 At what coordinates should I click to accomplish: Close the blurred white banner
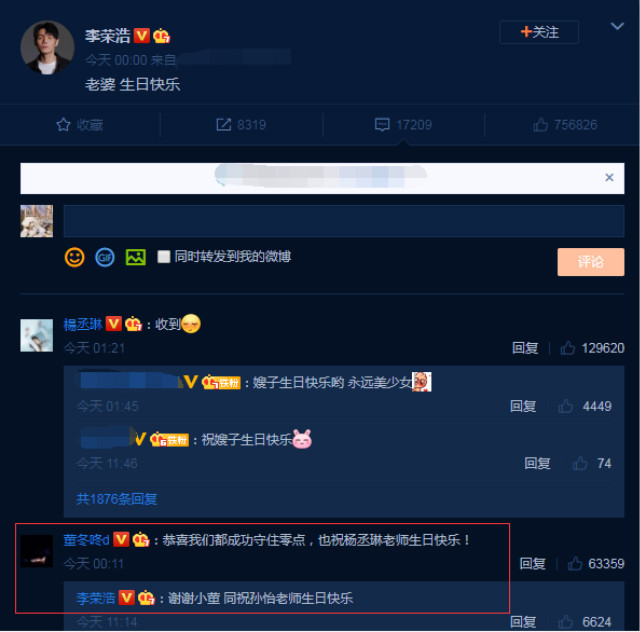point(609,177)
